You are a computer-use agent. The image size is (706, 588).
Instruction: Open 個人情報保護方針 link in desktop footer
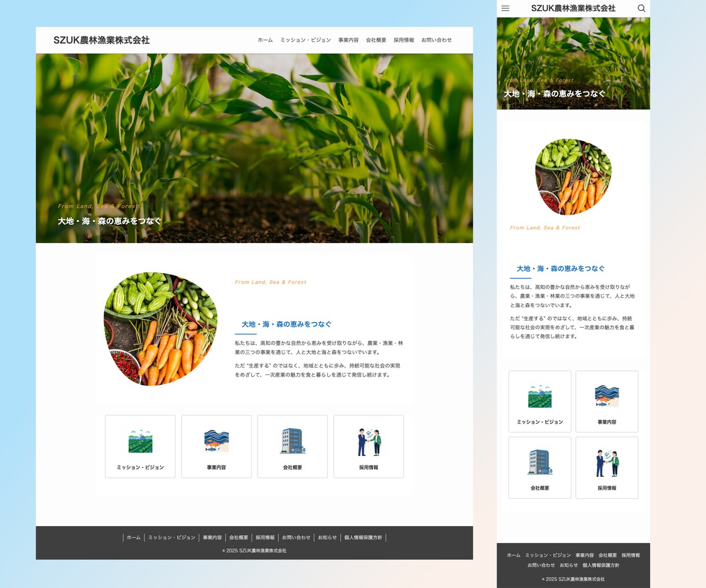pyautogui.click(x=363, y=538)
